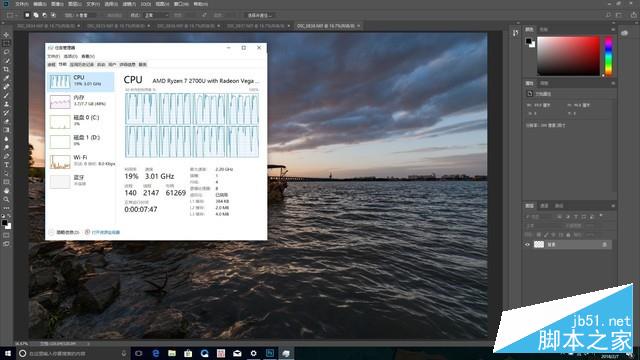640x360 pixels.
Task: Change the screen mode from toolbar bottom
Action: 6,244
